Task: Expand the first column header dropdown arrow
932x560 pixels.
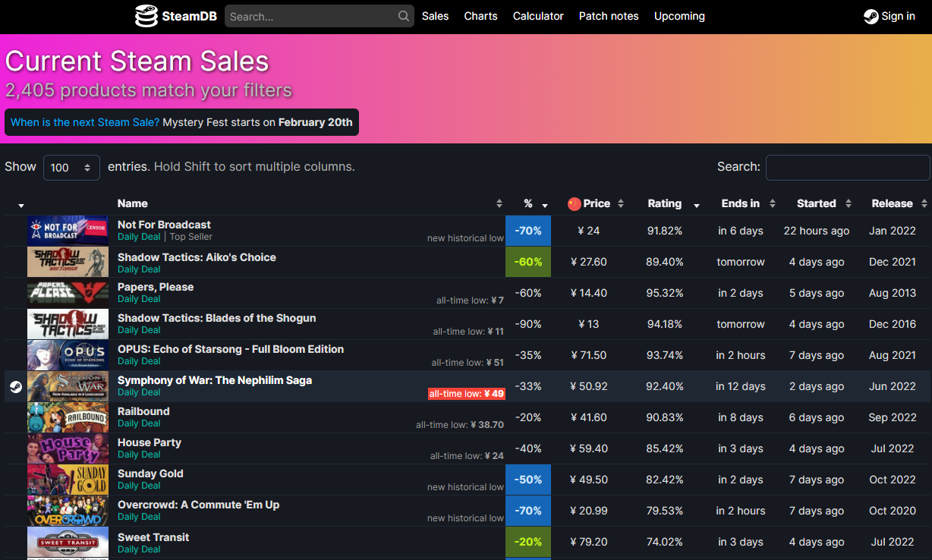Action: click(x=21, y=205)
